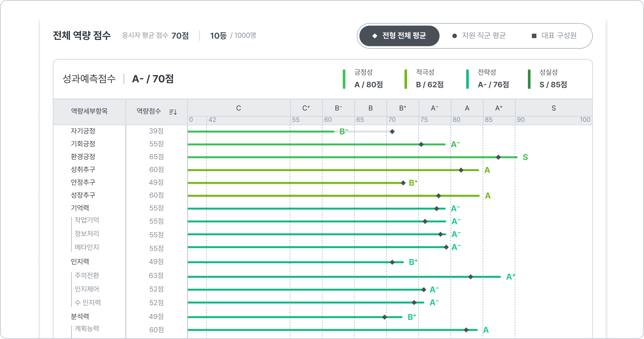644x339 pixels.
Task: Select the 대표 구성원 option
Action: click(x=554, y=36)
